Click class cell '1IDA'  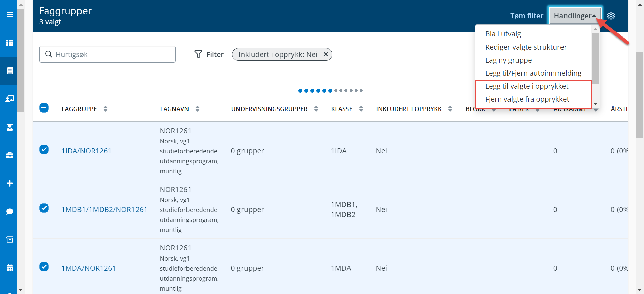click(339, 151)
